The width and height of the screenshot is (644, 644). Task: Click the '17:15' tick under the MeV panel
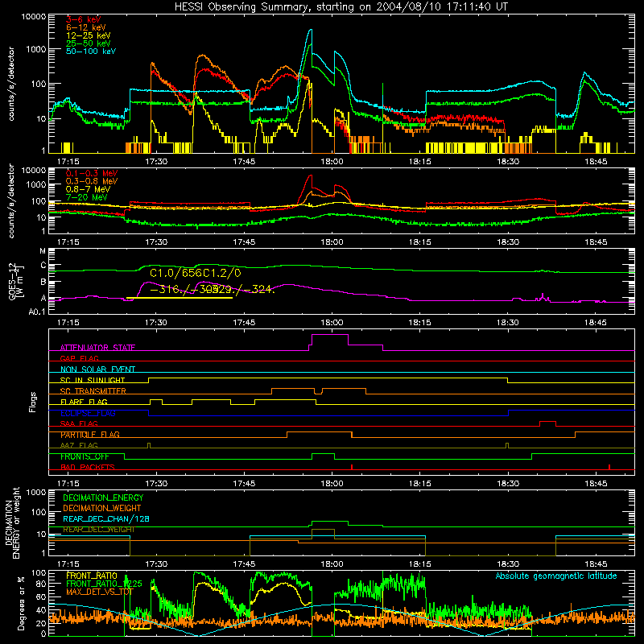click(68, 242)
